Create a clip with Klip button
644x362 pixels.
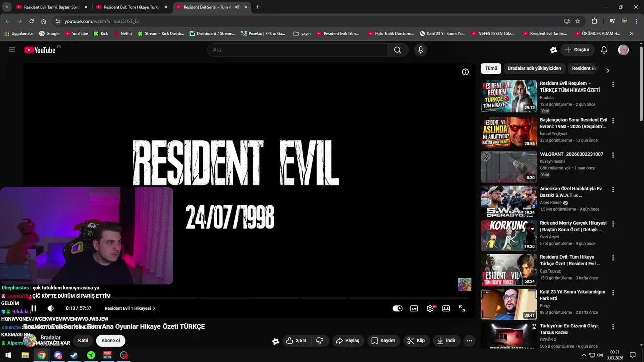pos(416,341)
